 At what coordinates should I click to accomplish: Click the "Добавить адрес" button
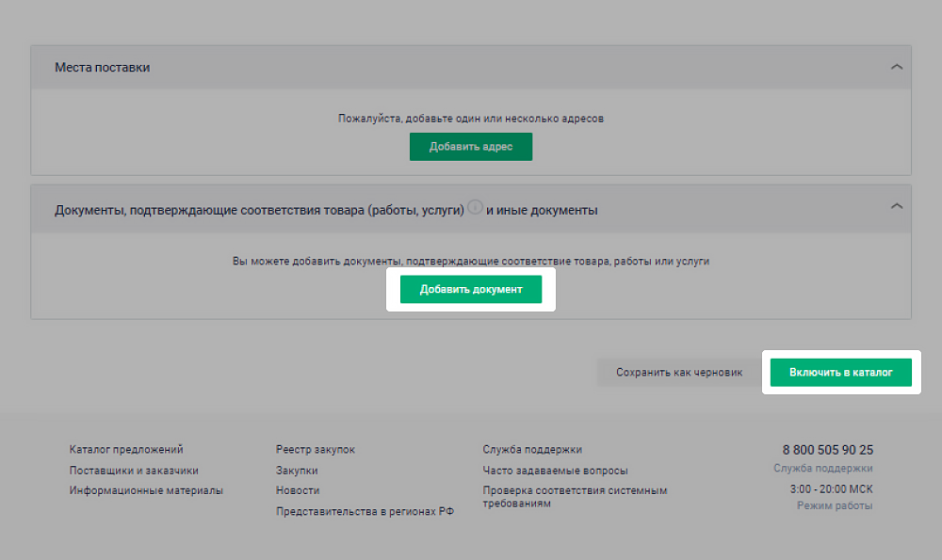(x=470, y=147)
